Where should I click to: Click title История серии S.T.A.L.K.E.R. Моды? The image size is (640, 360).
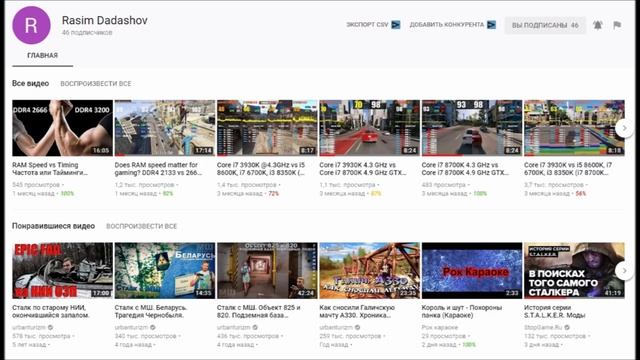point(555,311)
